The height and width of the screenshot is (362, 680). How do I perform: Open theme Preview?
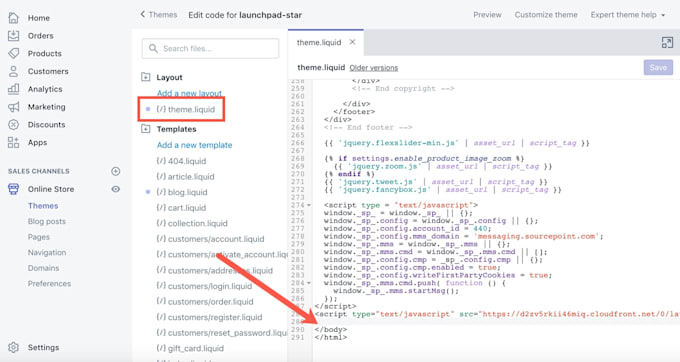487,15
